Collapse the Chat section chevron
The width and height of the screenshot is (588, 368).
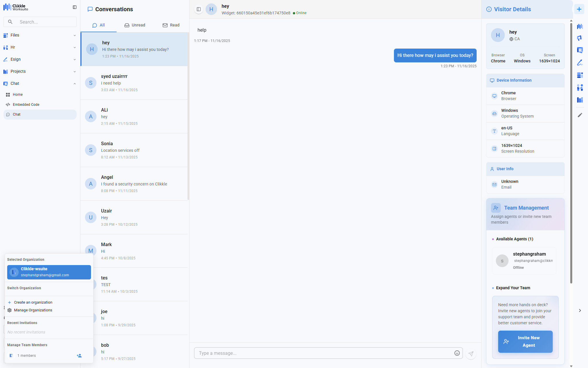[x=75, y=84]
